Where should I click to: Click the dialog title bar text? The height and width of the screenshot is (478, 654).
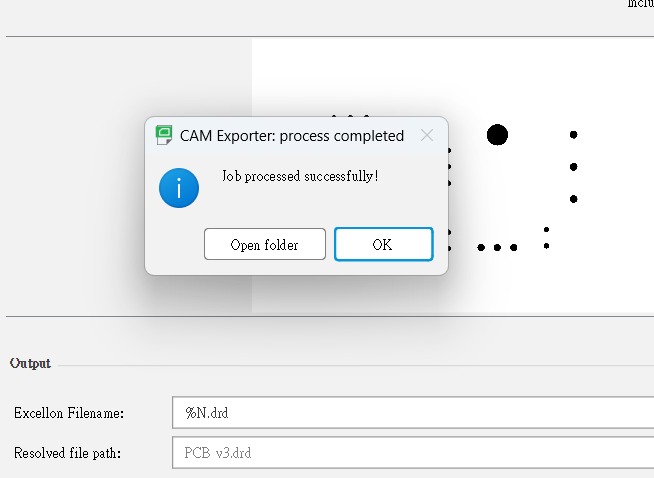pyautogui.click(x=292, y=136)
